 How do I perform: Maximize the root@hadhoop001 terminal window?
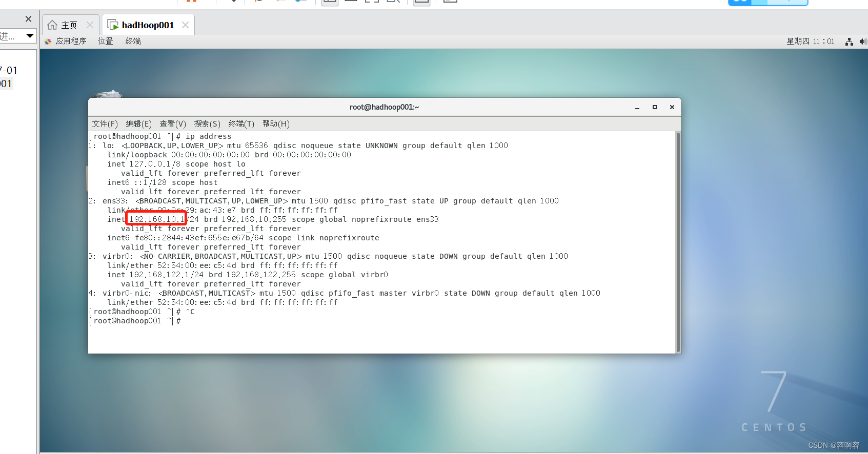pos(655,107)
